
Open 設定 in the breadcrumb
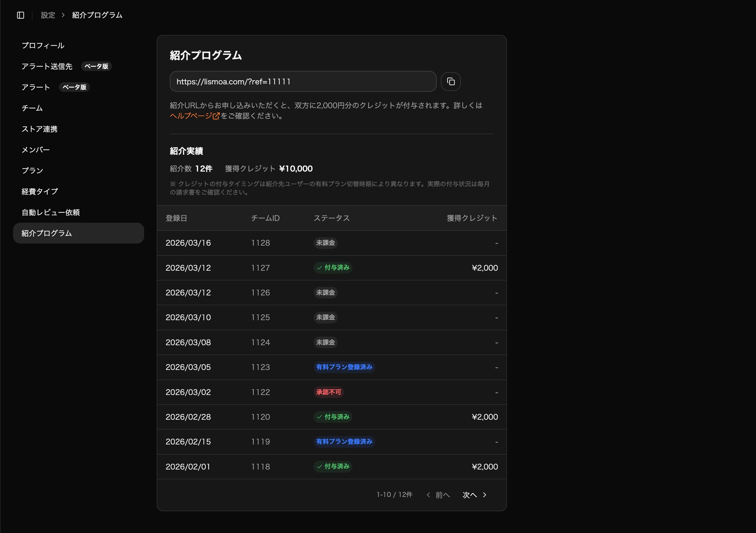click(x=48, y=15)
